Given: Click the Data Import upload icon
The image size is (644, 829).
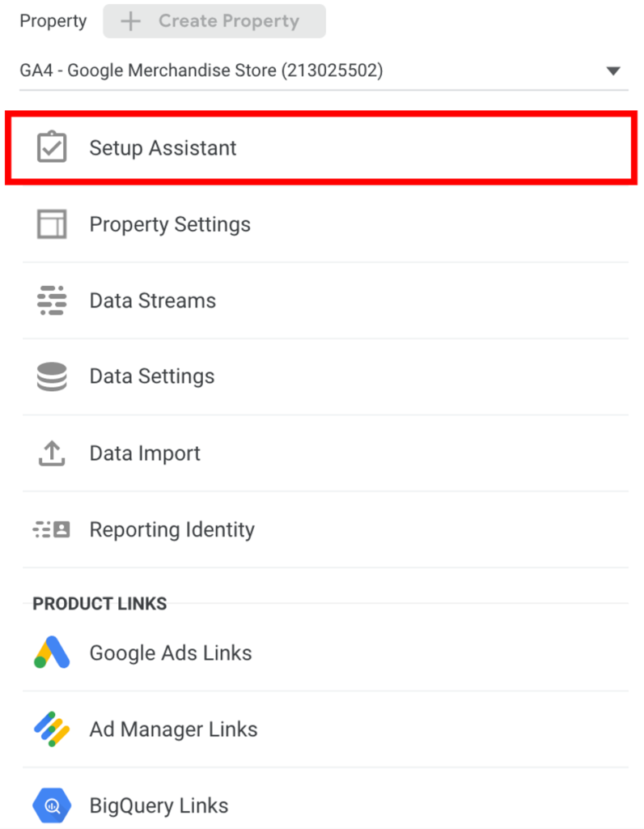Looking at the screenshot, I should [x=51, y=453].
